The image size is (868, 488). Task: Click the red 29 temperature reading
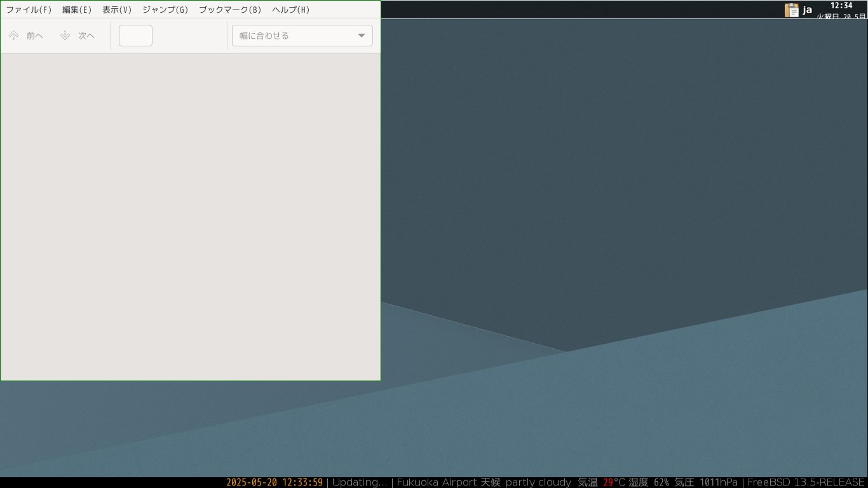click(x=608, y=482)
